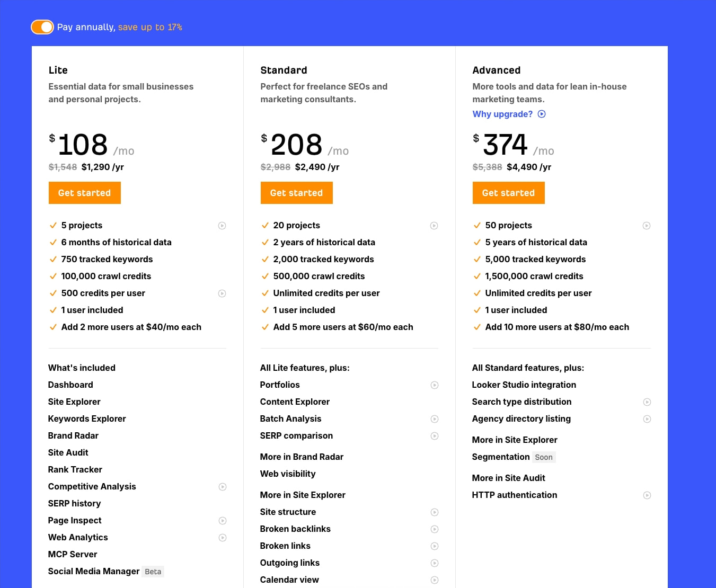The height and width of the screenshot is (588, 716).
Task: Play video icon beside Page Inspect
Action: pyautogui.click(x=223, y=521)
